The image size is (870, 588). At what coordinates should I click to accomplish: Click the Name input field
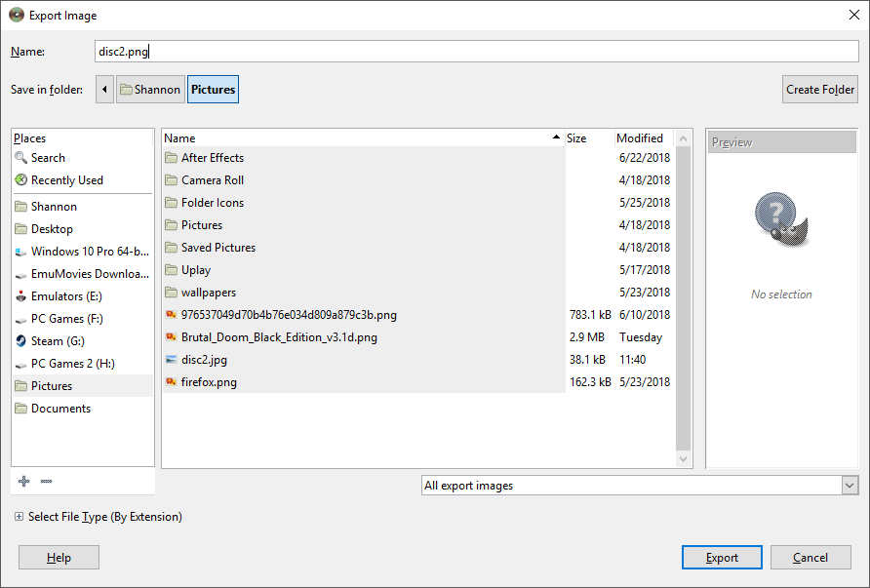point(477,52)
